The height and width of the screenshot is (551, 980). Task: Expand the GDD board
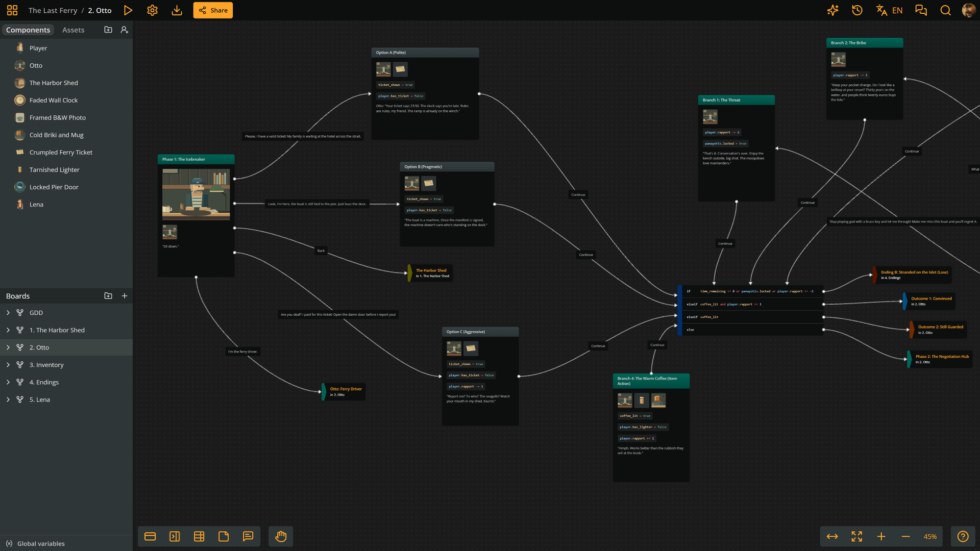tap(8, 313)
